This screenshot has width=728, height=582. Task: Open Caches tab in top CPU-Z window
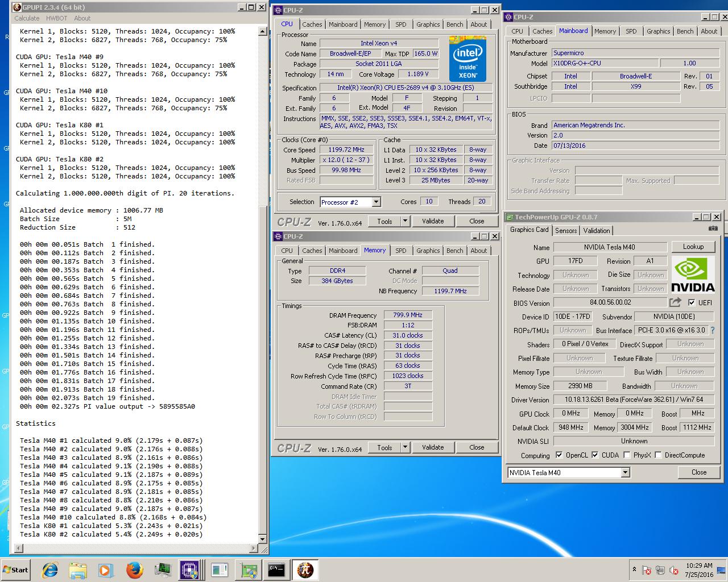coord(312,24)
